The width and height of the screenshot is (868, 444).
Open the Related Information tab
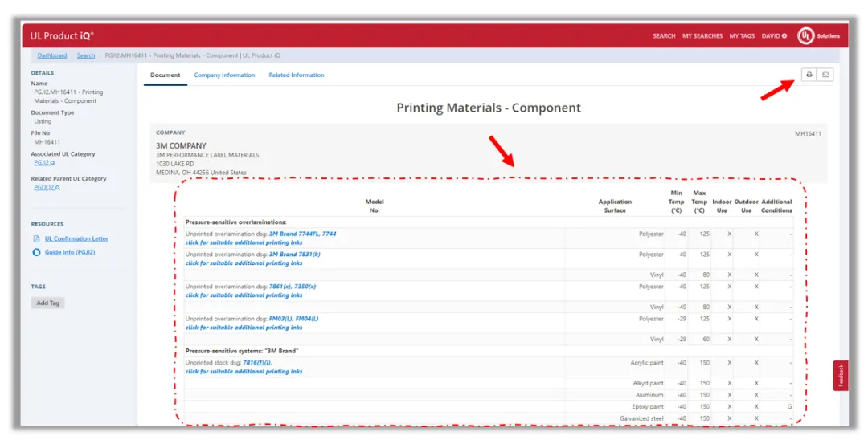pyautogui.click(x=297, y=75)
